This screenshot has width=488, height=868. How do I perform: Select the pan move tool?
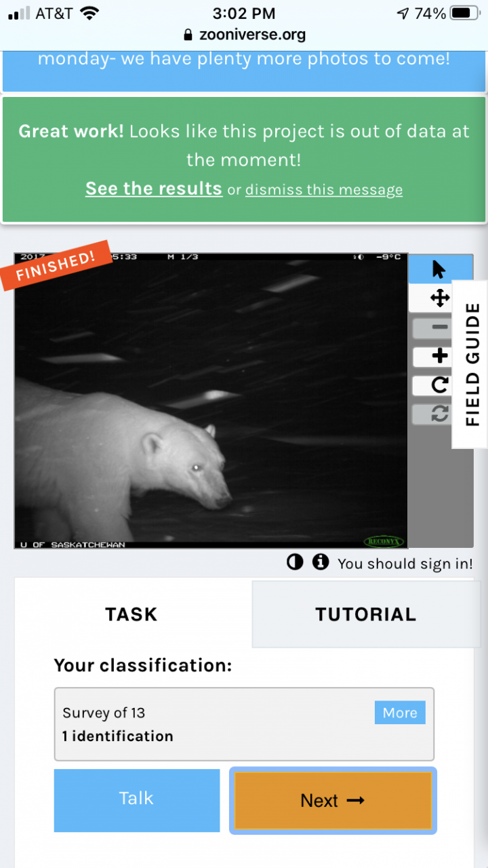440,298
